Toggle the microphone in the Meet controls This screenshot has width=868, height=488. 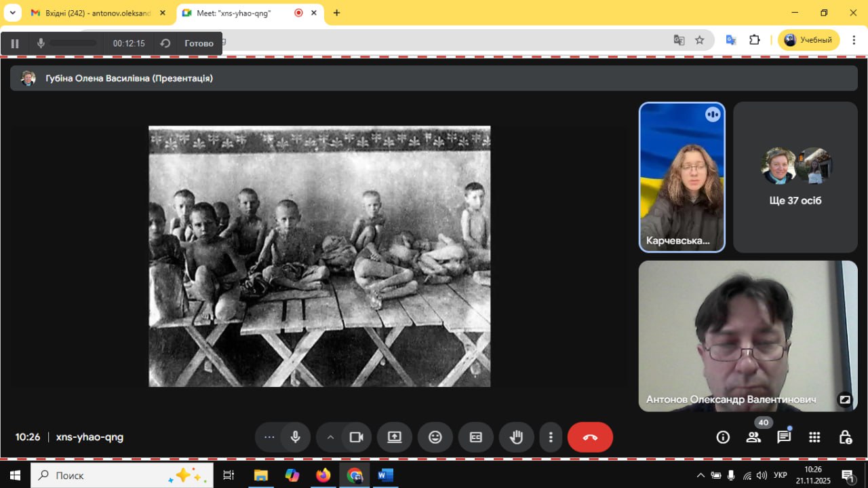tap(295, 437)
